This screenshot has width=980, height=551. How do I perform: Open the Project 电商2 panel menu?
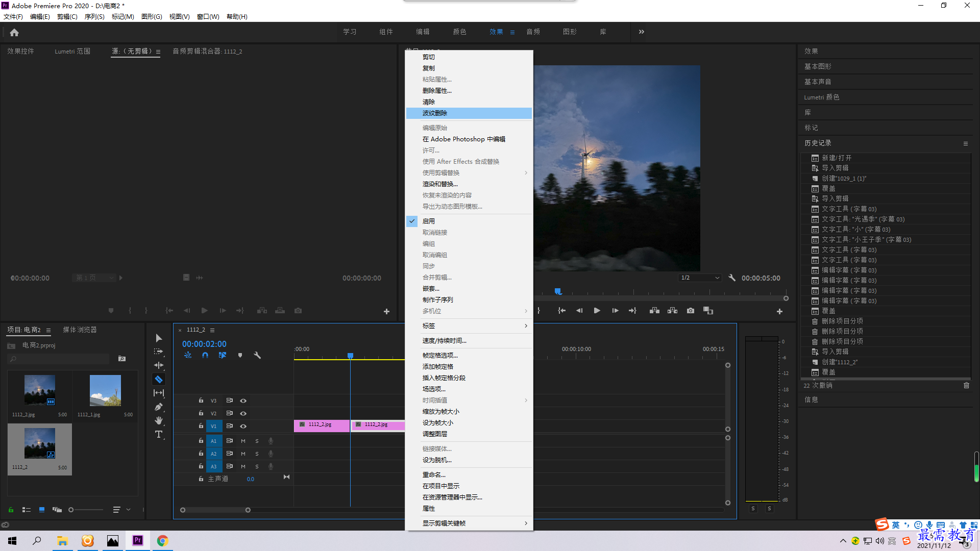48,330
